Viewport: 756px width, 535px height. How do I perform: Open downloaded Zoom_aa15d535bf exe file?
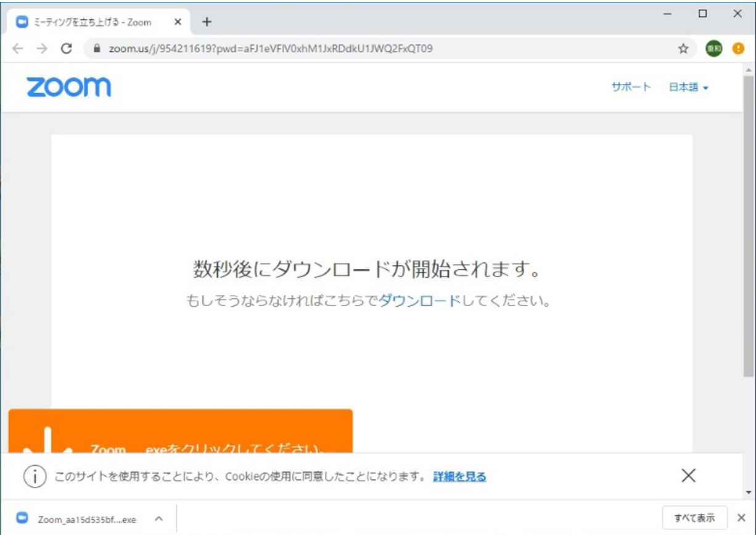coord(86,520)
